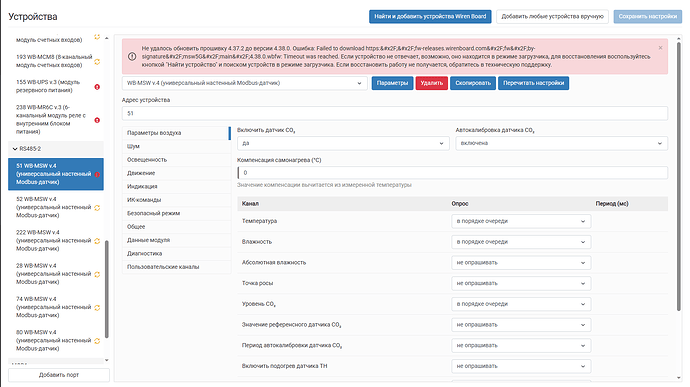Image resolution: width=690 pixels, height=387 pixels.
Task: Click 'Перечитать настройки' button
Action: click(x=533, y=83)
